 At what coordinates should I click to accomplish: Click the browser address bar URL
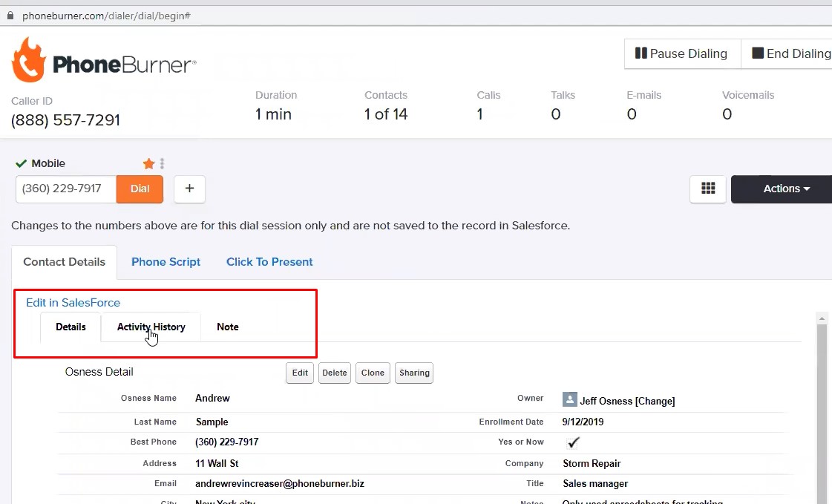coord(106,16)
